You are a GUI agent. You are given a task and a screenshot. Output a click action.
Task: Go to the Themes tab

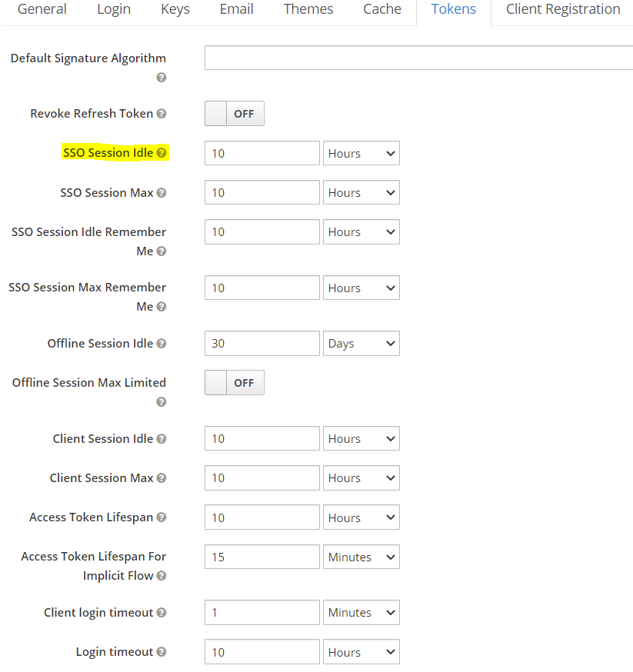click(x=308, y=9)
